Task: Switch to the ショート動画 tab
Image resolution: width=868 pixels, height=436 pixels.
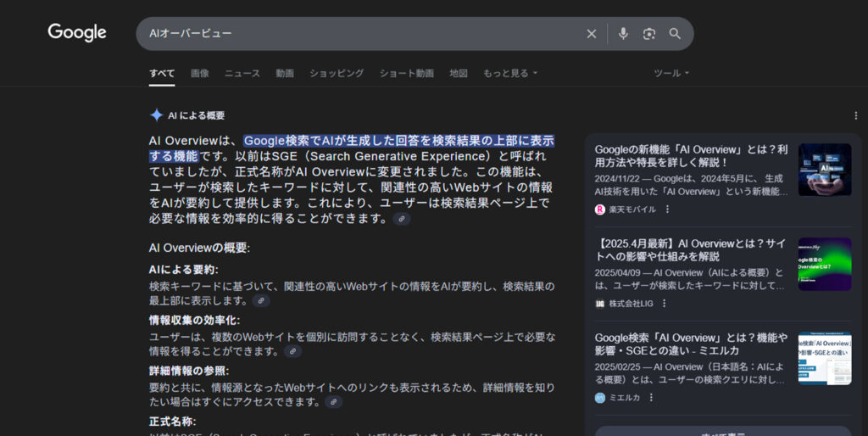Action: pyautogui.click(x=406, y=73)
